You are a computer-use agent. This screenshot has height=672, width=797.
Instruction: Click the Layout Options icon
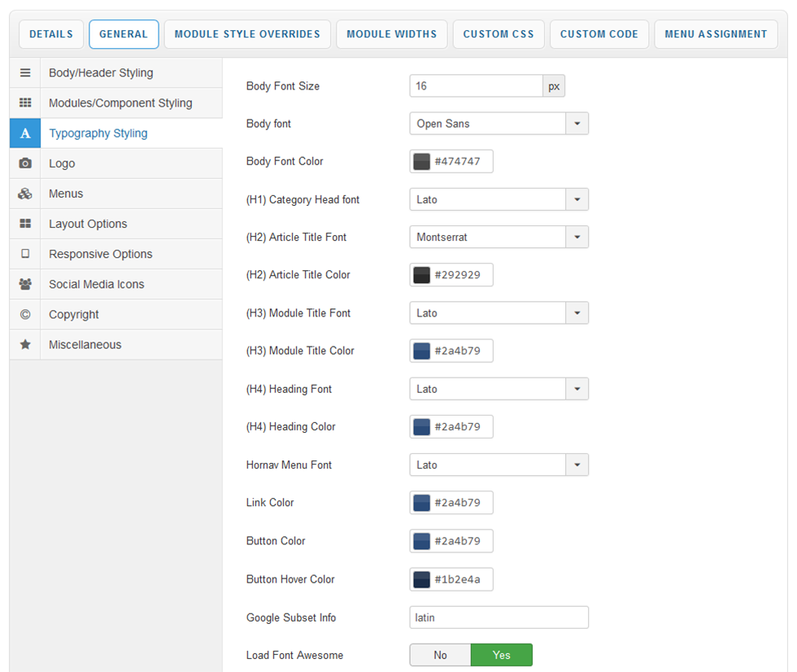(x=25, y=224)
